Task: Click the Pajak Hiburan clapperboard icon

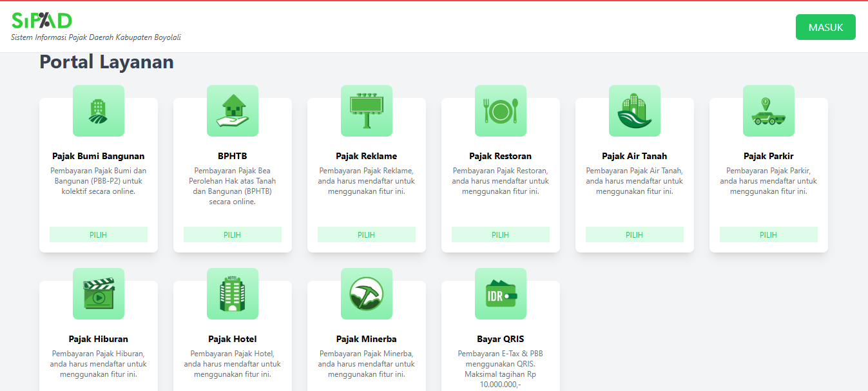Action: [99, 294]
